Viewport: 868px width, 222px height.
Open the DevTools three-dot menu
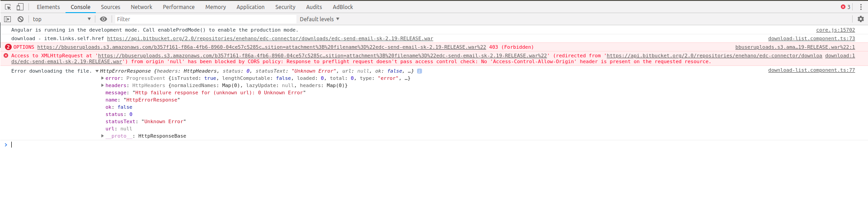click(861, 7)
